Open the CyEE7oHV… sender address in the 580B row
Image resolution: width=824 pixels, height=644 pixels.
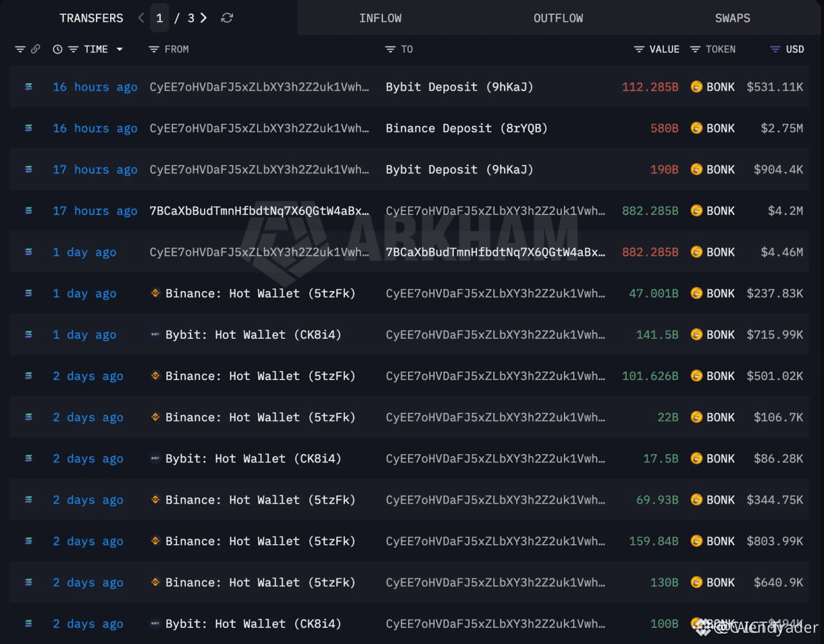point(259,128)
